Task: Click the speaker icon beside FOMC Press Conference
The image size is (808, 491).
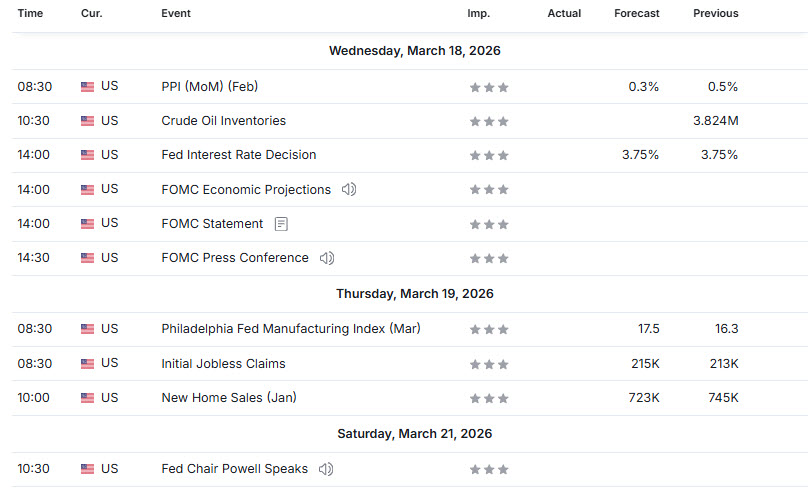Action: click(x=326, y=258)
